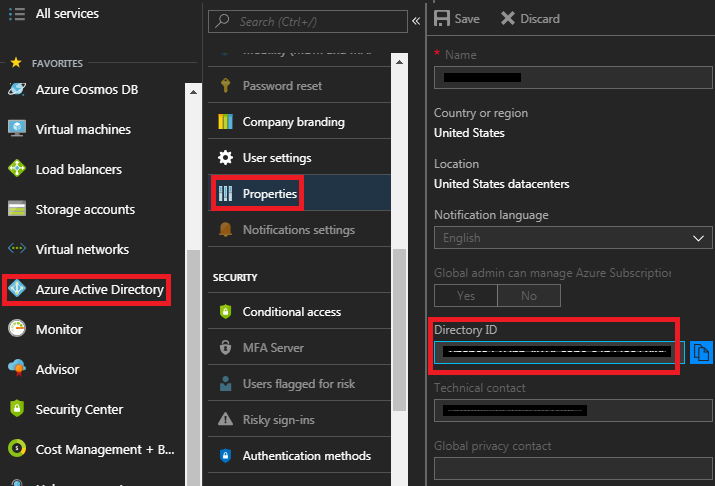Screen dimensions: 715x486
Task: Click favorites sidebar scroll up arrow
Action: click(x=193, y=92)
